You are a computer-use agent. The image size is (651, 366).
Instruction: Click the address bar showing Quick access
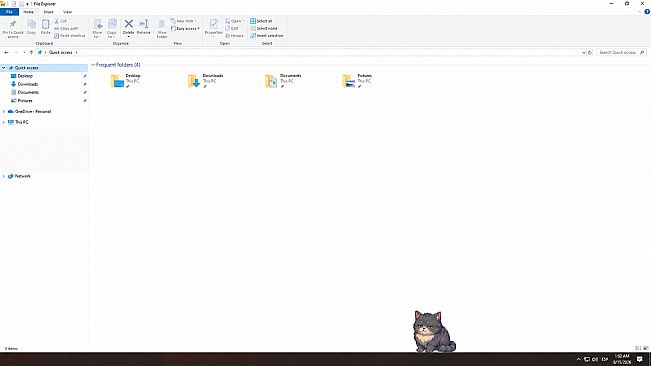[309, 52]
